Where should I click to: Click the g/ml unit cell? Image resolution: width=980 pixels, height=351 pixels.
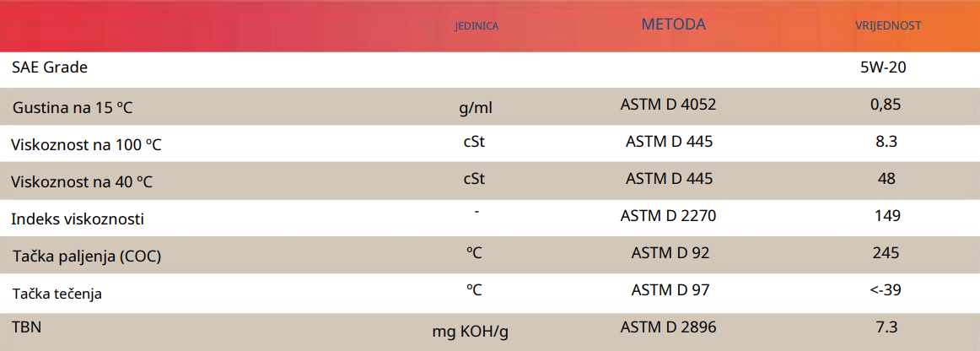point(475,106)
